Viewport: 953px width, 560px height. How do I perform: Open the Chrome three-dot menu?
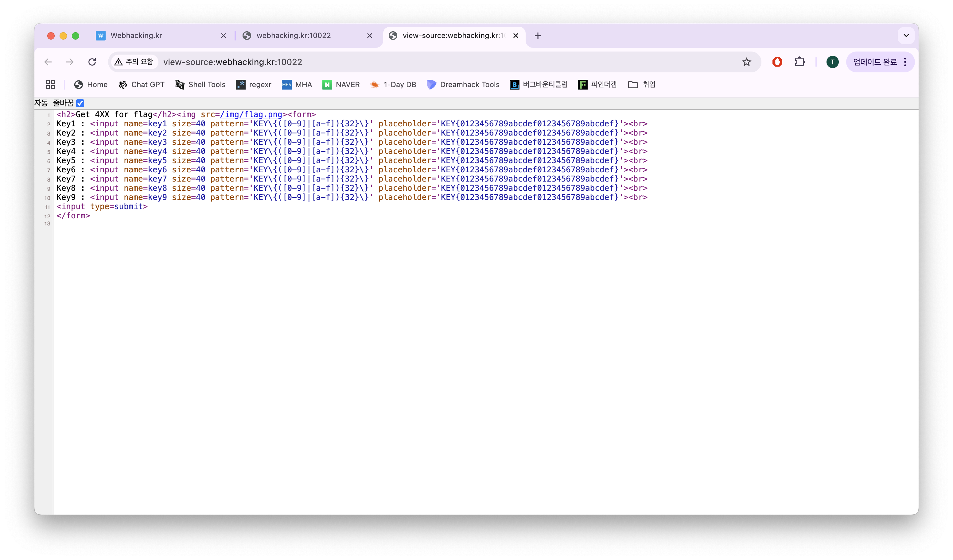pos(905,62)
